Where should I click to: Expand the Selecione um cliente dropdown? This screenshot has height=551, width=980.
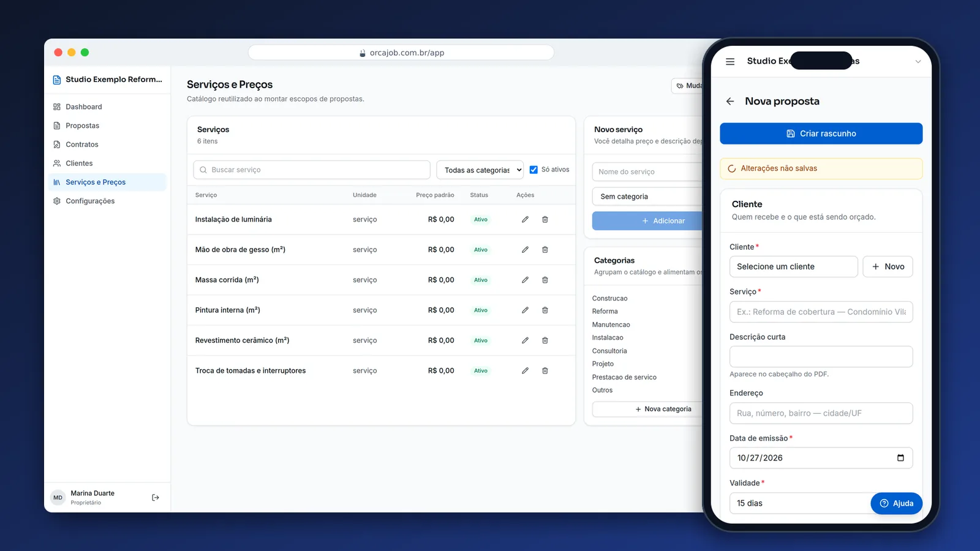[793, 267]
